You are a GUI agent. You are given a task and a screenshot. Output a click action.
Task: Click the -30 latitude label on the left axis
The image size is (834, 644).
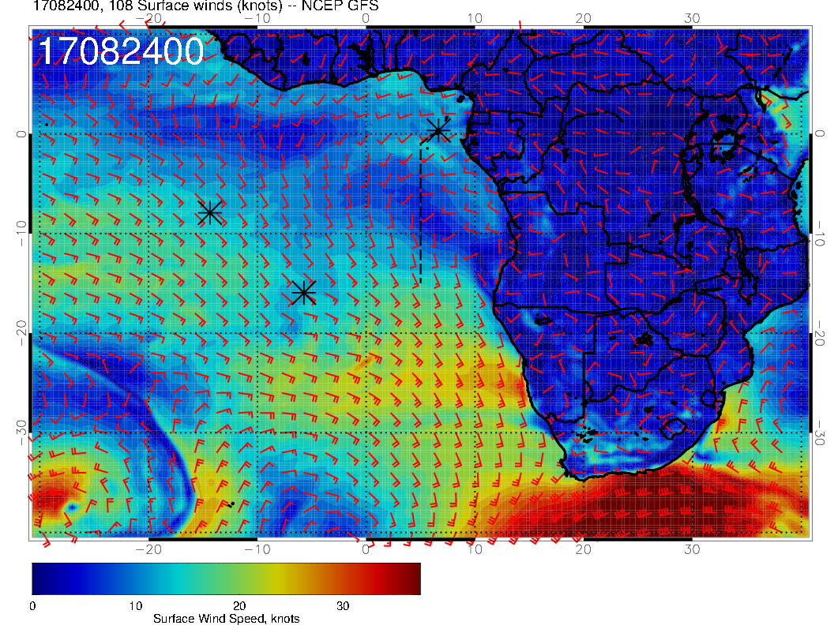(21, 432)
